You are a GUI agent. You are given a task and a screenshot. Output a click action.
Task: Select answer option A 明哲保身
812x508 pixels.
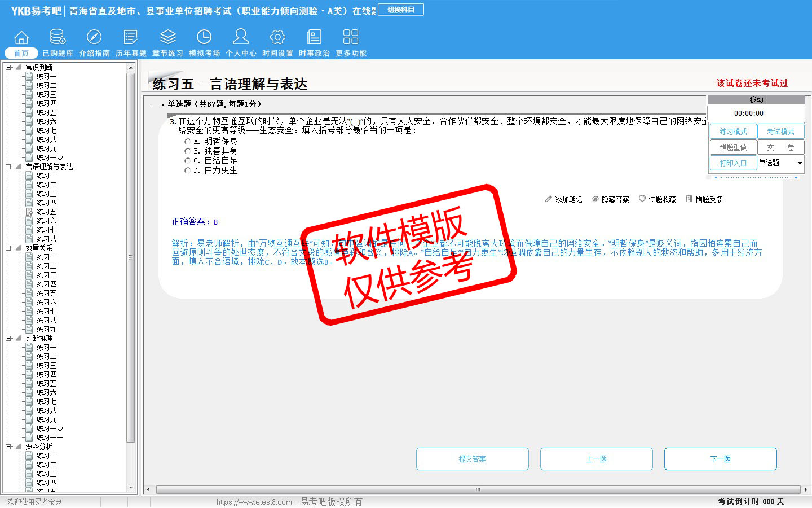tap(188, 142)
